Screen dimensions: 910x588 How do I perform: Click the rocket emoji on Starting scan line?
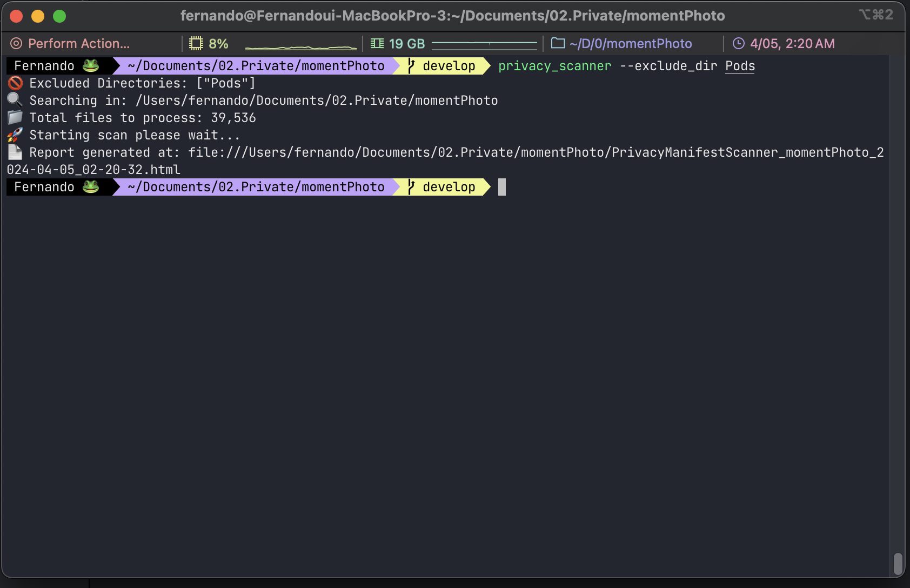click(x=15, y=135)
